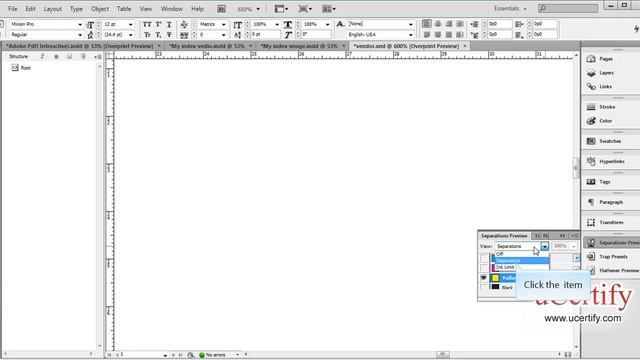Open the Essentials workspace dropdown
The height and width of the screenshot is (360, 640).
point(510,9)
